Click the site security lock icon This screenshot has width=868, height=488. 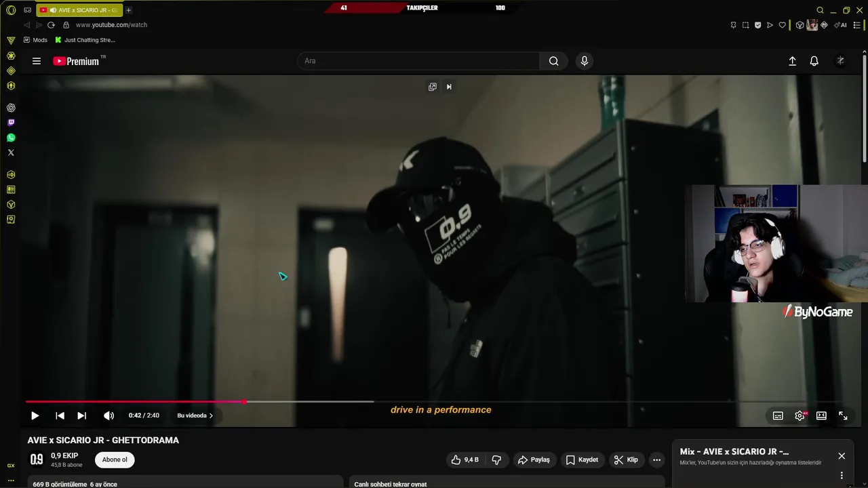click(66, 25)
